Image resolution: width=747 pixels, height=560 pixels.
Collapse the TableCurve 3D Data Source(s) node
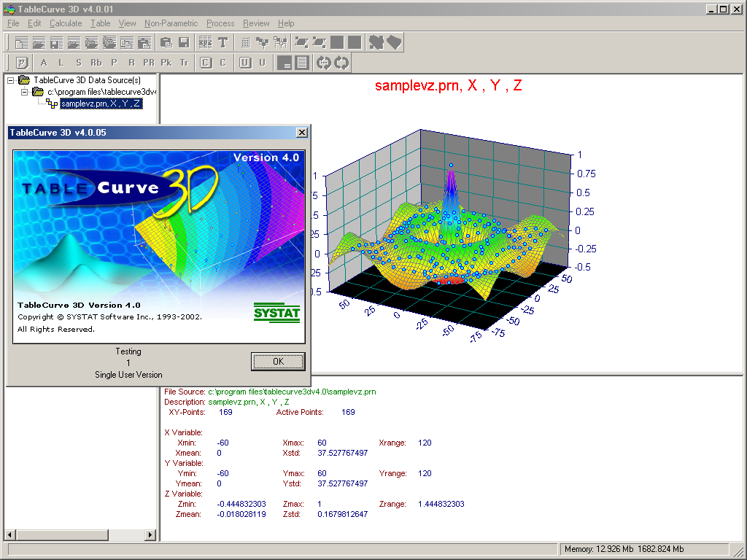click(11, 80)
